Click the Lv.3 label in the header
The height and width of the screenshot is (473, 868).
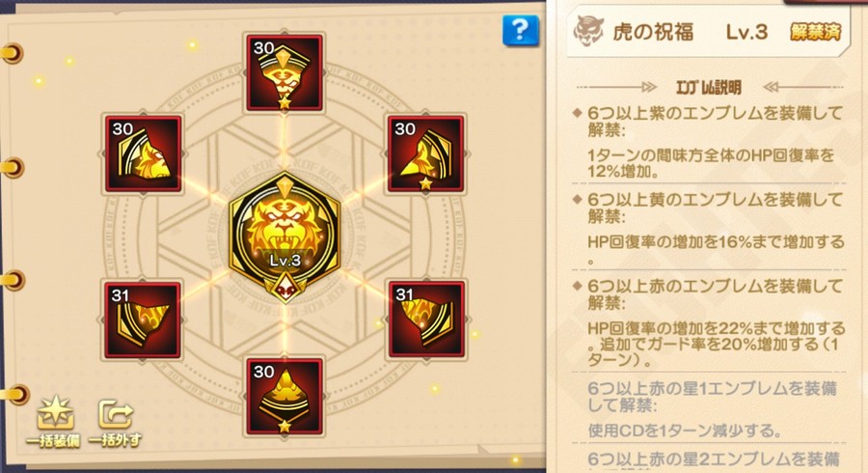746,32
